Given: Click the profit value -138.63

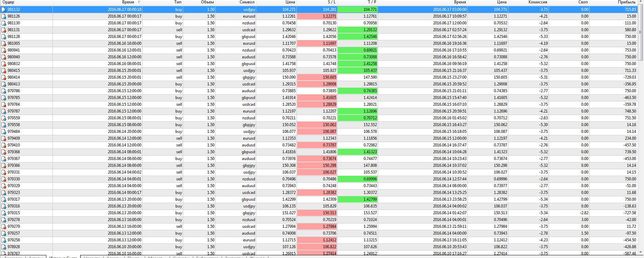Looking at the screenshot, I should [630, 206].
